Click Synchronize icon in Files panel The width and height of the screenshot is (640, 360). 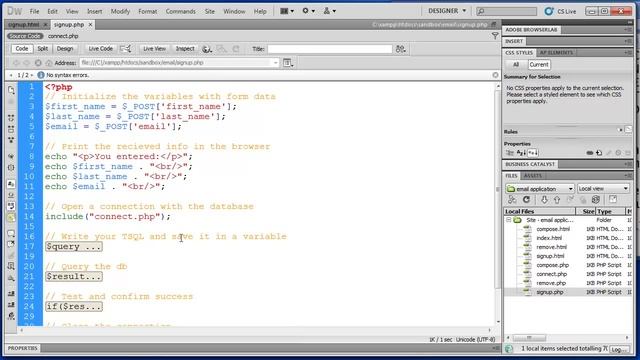(596, 200)
